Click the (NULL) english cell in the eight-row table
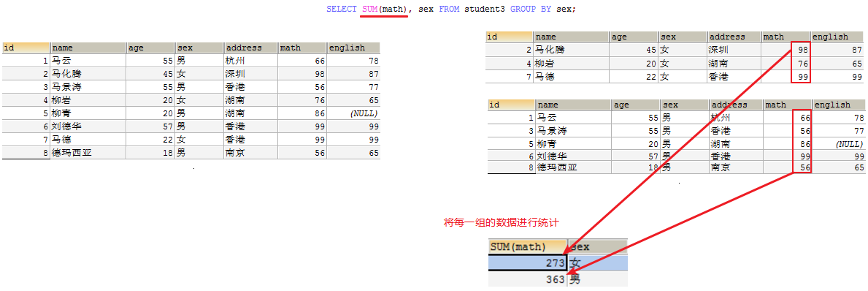The height and width of the screenshot is (291, 868). (x=354, y=113)
